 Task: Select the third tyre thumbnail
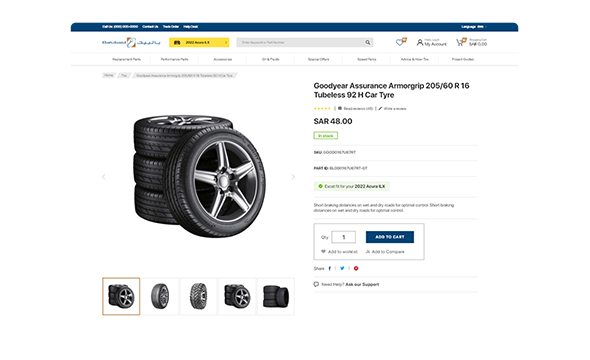click(x=199, y=296)
